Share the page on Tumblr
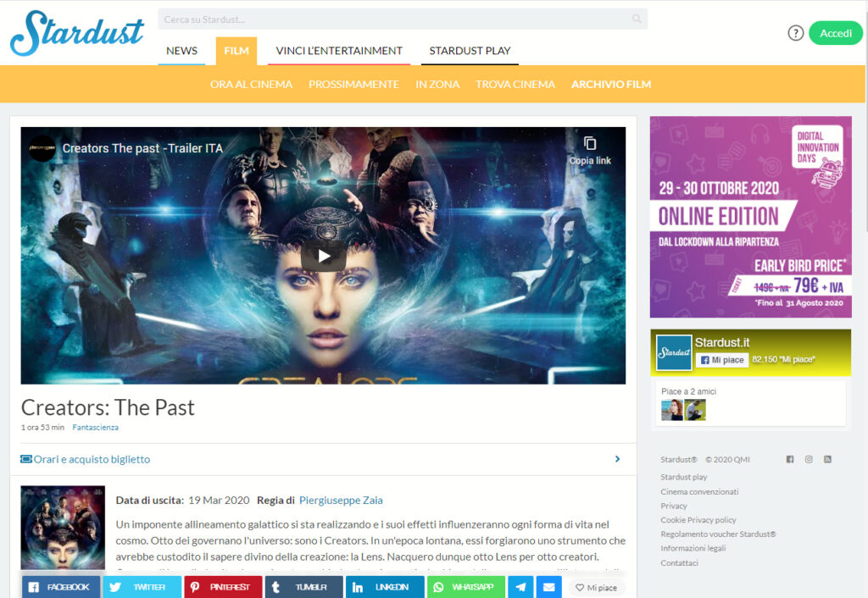Viewport: 868px width, 598px height. (304, 587)
